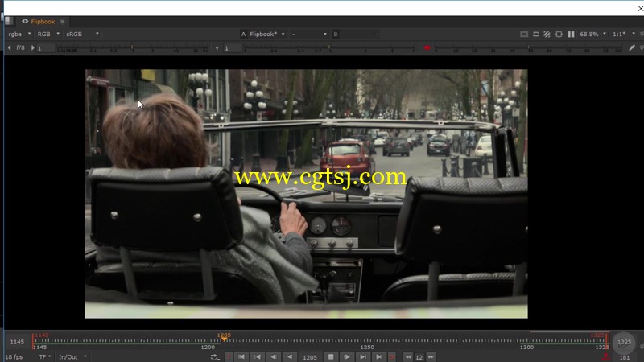Jump to the last frame
The image size is (644, 362).
coord(379,356)
